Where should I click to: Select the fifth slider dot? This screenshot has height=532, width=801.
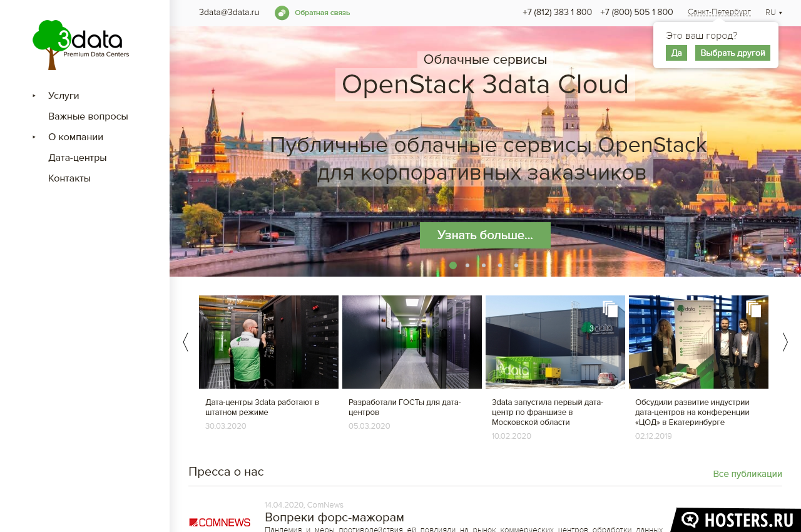[x=516, y=265]
